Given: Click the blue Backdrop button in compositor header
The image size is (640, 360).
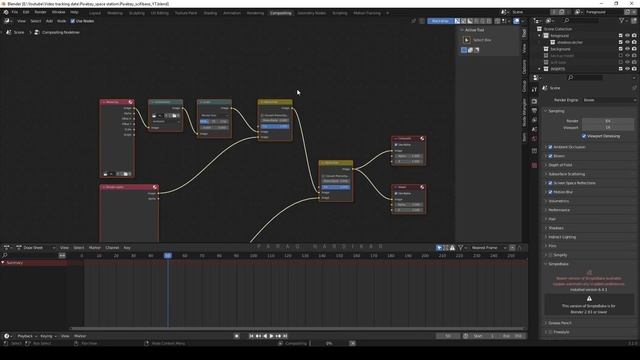Looking at the screenshot, I should (440, 21).
